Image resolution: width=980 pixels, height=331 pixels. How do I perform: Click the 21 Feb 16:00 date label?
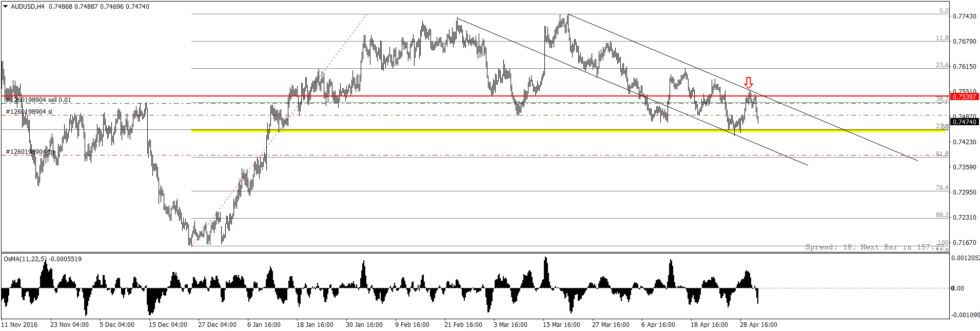click(463, 325)
